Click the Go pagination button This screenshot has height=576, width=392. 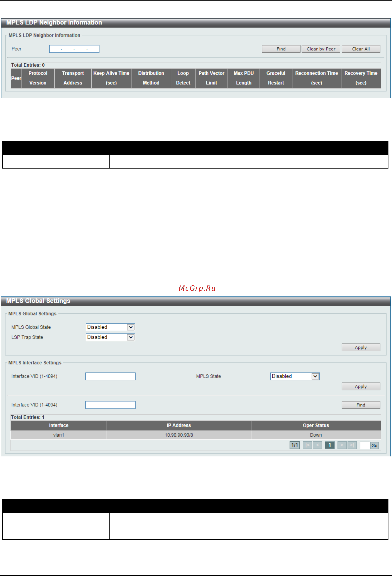[374, 445]
